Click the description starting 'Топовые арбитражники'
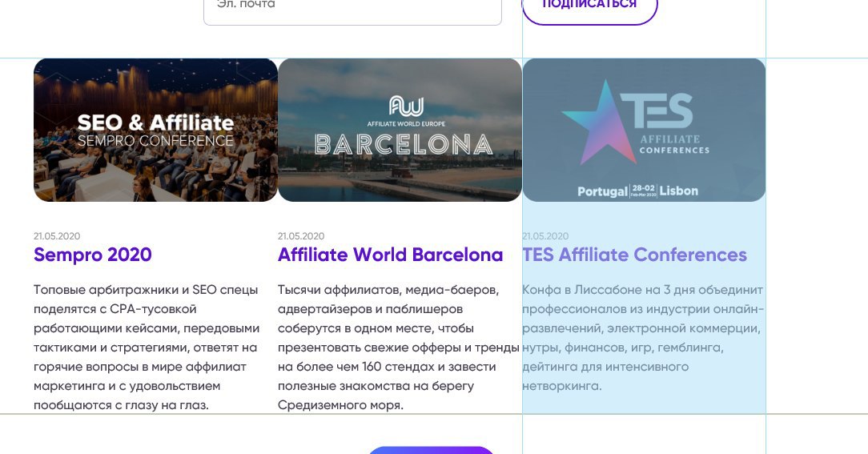The height and width of the screenshot is (454, 868). [147, 348]
